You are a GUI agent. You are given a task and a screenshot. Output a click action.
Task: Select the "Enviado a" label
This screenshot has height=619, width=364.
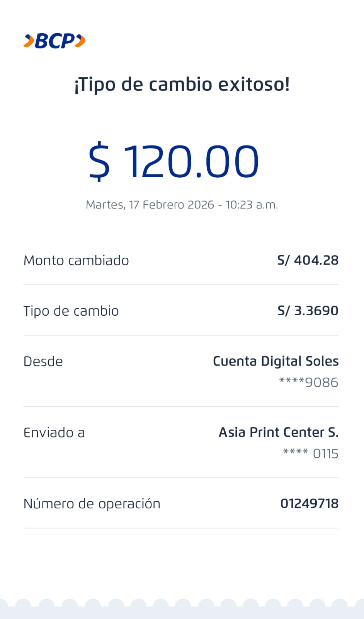point(54,433)
